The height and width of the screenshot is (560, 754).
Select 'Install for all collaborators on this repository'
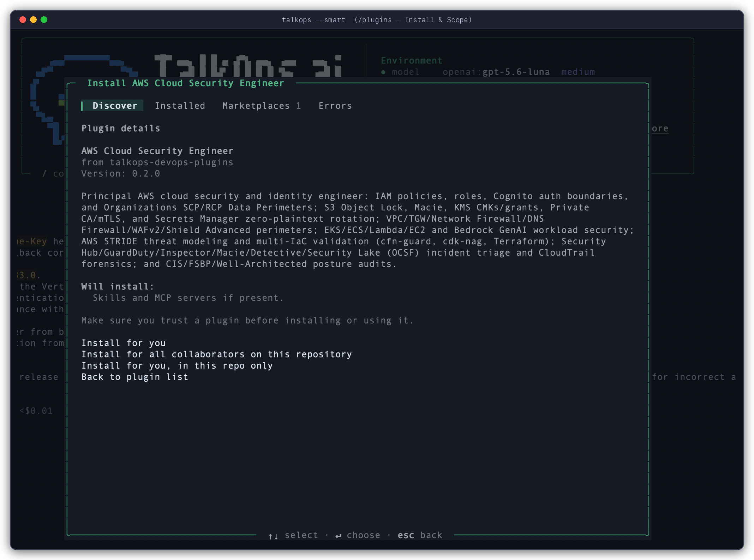217,354
